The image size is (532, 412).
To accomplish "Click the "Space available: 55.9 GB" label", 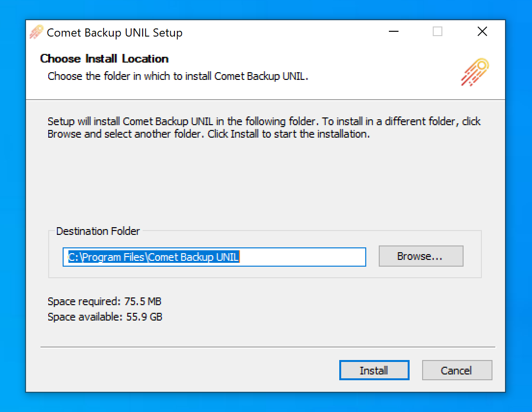I will pyautogui.click(x=105, y=317).
